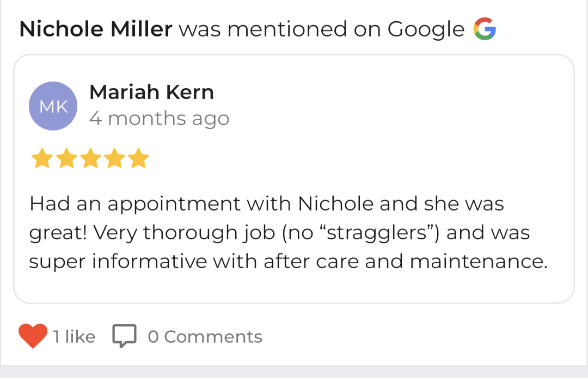Screen dimensions: 588x378
Task: Click the "4 months ago" timestamp
Action: coord(159,119)
